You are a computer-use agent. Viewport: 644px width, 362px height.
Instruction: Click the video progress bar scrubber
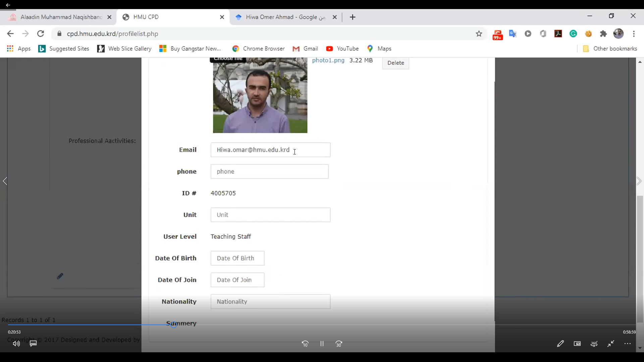[173, 324]
